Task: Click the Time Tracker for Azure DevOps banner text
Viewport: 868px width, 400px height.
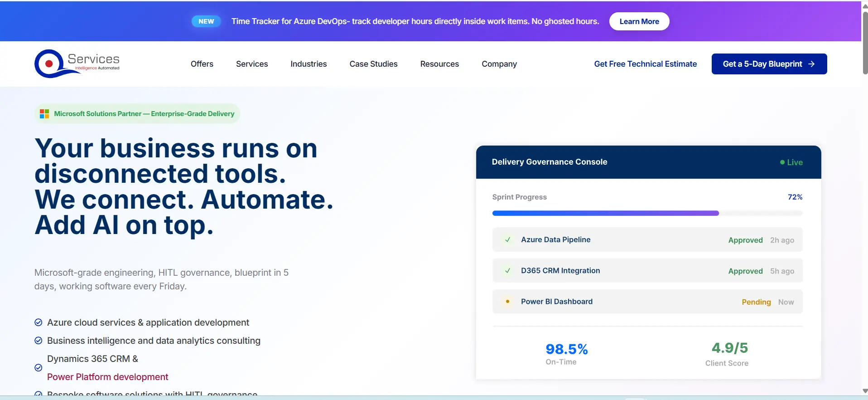Action: tap(415, 21)
